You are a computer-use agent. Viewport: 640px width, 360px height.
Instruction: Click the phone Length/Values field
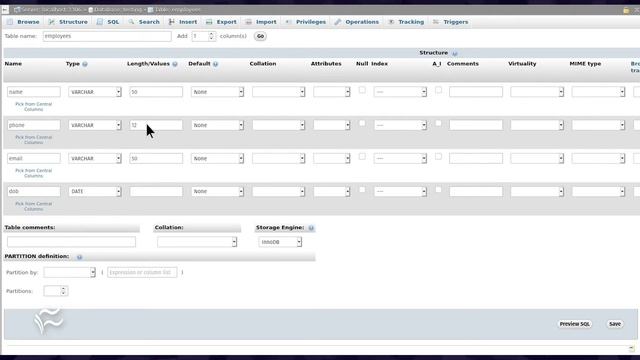tap(156, 125)
